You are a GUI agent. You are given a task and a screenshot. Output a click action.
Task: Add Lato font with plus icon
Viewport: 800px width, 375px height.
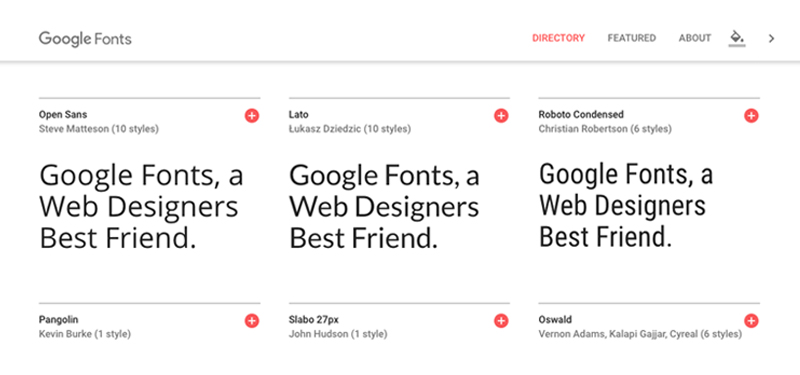tap(501, 116)
